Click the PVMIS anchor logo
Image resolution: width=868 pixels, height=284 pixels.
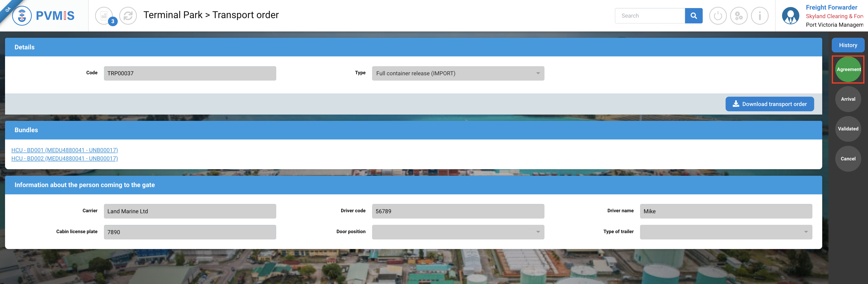coord(22,16)
